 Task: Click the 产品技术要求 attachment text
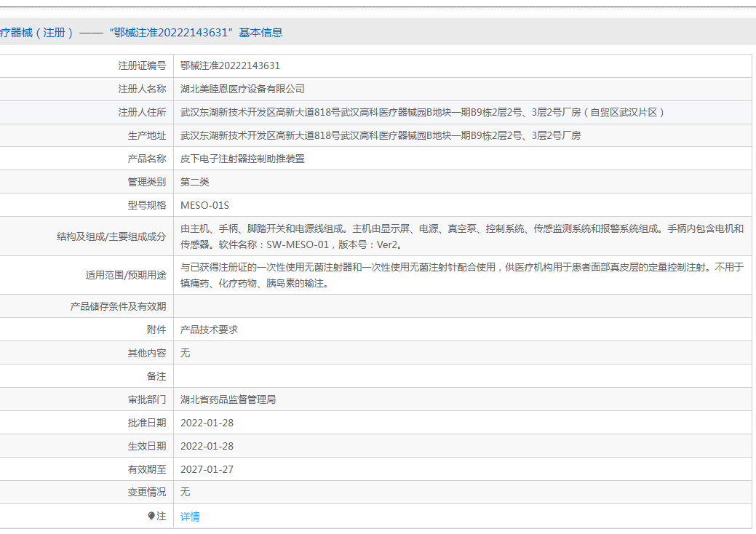[209, 330]
